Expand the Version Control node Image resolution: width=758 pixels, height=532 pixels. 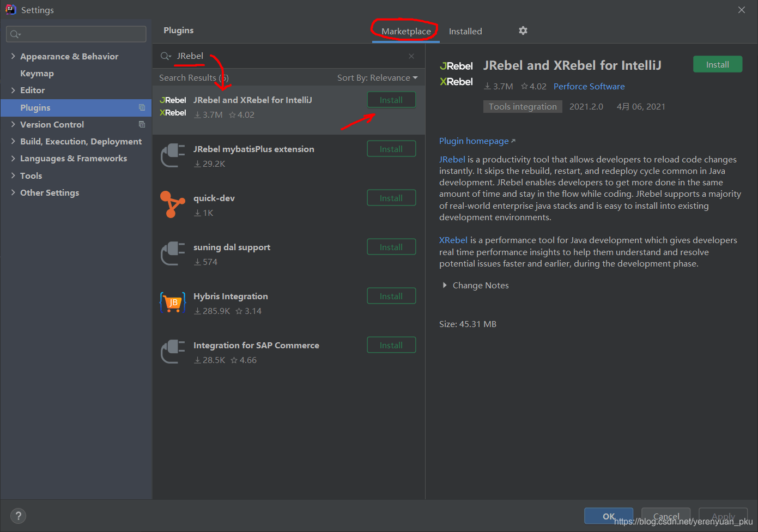click(x=13, y=124)
